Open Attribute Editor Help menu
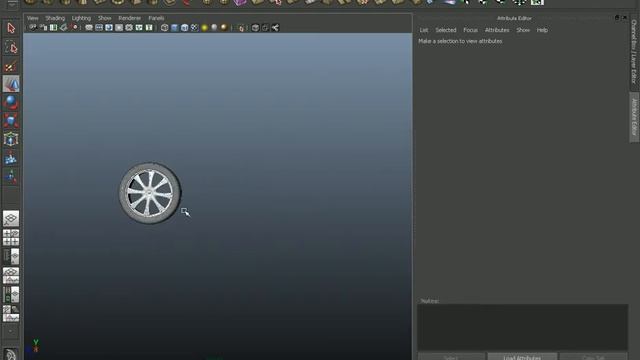Image resolution: width=640 pixels, height=360 pixels. pyautogui.click(x=542, y=30)
